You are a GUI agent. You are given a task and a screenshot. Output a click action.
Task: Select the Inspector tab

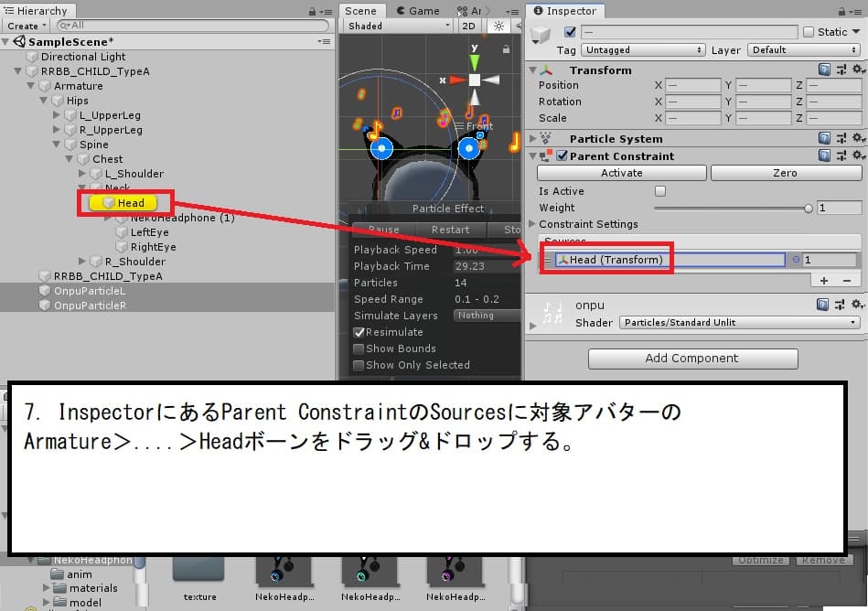pos(565,10)
